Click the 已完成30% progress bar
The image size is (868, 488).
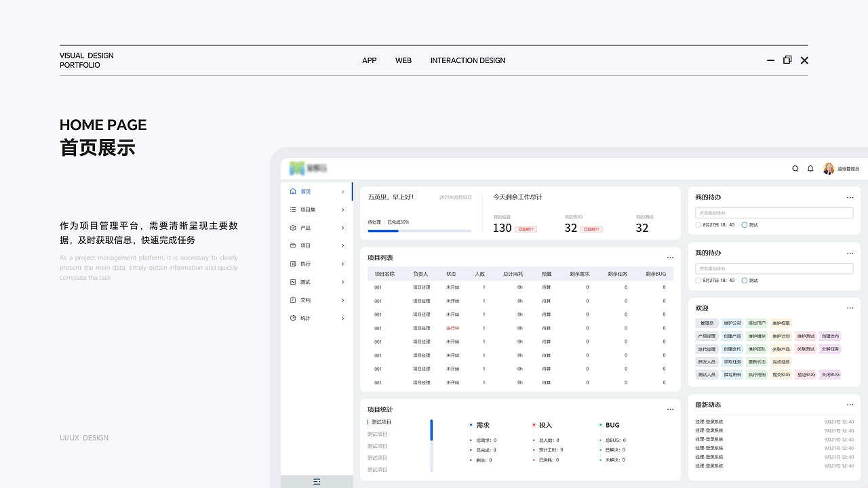[x=419, y=231]
